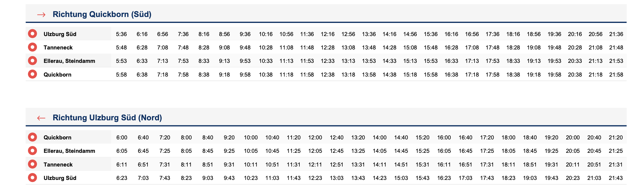Select the heading Richtung Quickborn (Süd)
The width and height of the screenshot is (644, 196).
pyautogui.click(x=102, y=14)
